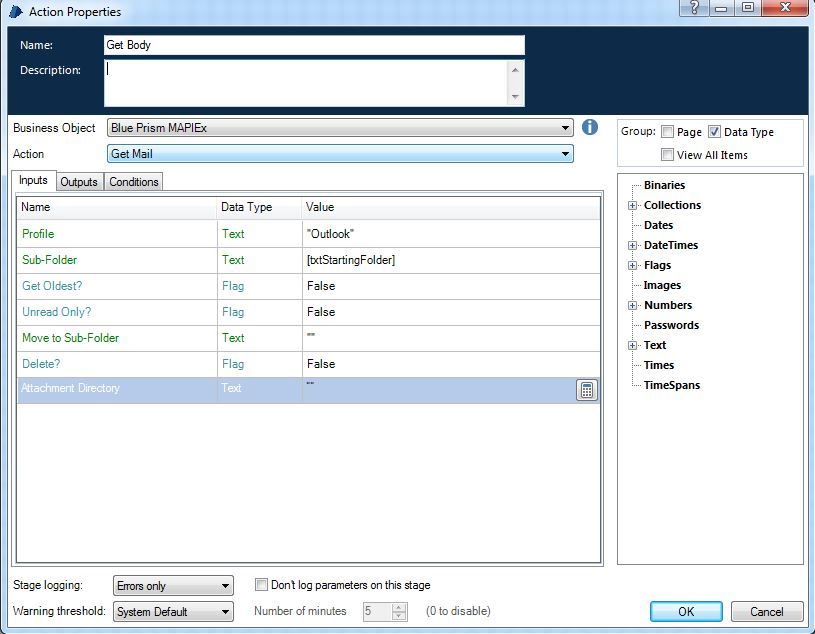Image resolution: width=815 pixels, height=634 pixels.
Task: Click the Unread Only? value False
Action: [x=451, y=312]
